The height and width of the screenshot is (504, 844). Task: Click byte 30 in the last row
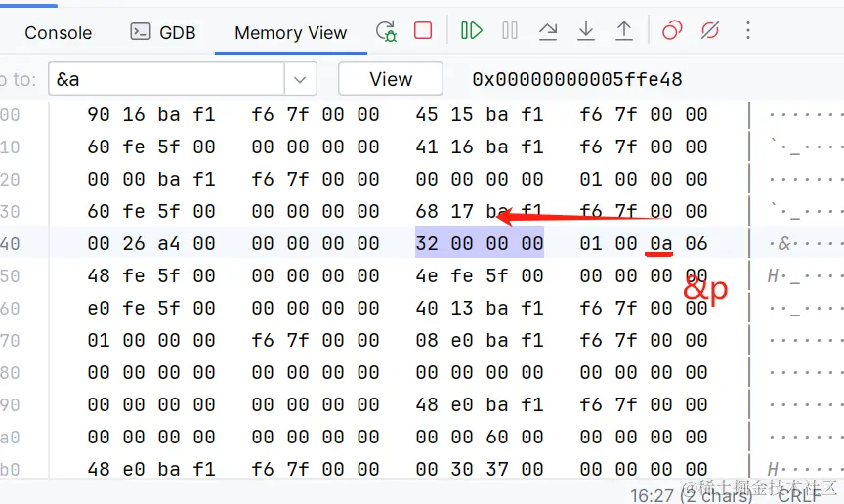click(462, 469)
